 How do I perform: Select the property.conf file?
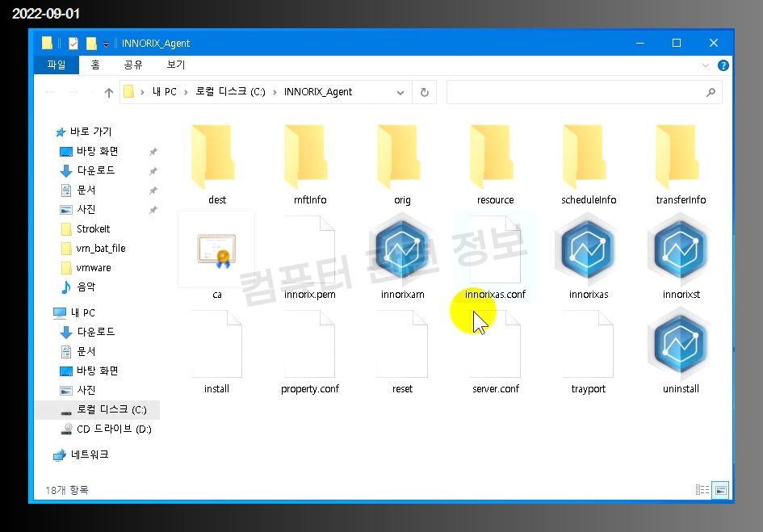309,352
